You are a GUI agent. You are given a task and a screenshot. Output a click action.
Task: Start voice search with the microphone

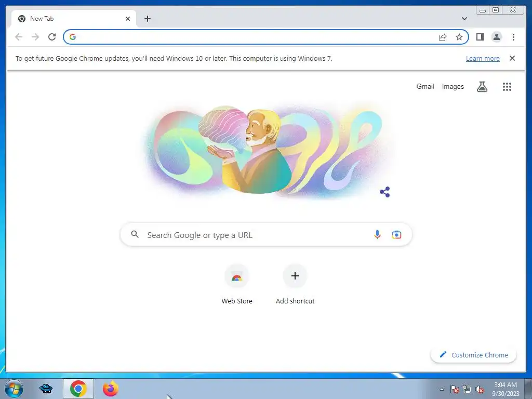pyautogui.click(x=377, y=234)
